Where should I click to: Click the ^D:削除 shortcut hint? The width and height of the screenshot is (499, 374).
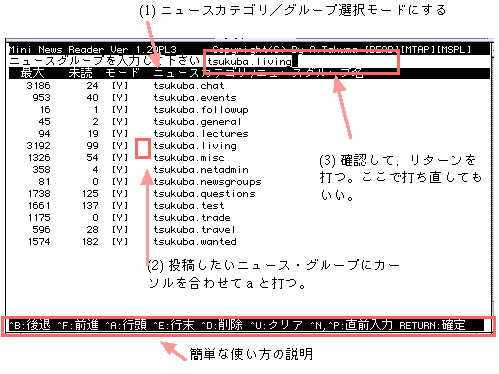click(x=222, y=325)
